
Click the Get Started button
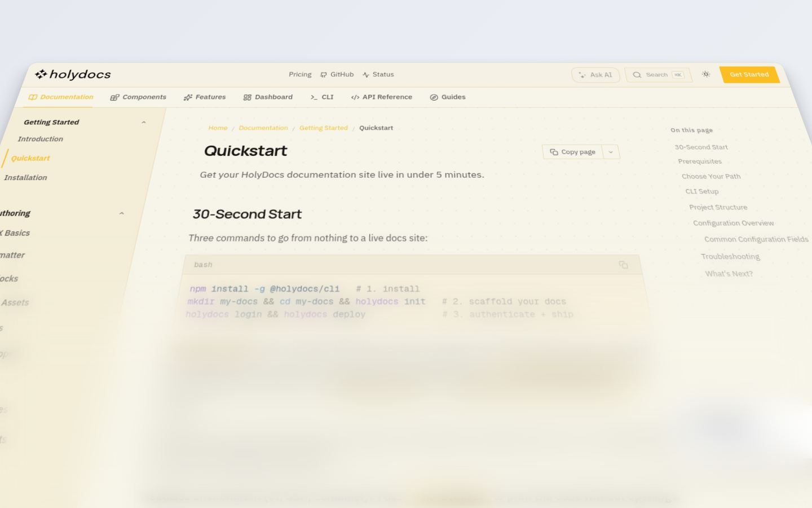click(749, 75)
